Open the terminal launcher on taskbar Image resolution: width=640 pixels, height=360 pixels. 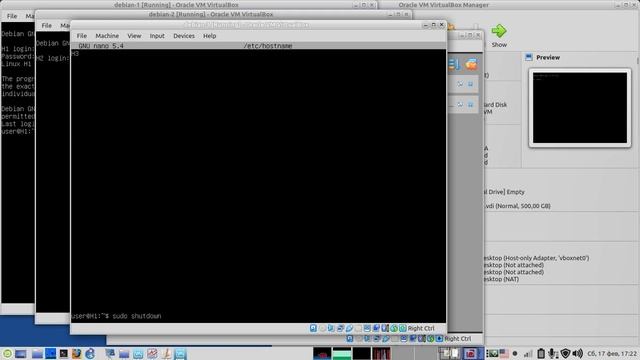[x=64, y=353]
